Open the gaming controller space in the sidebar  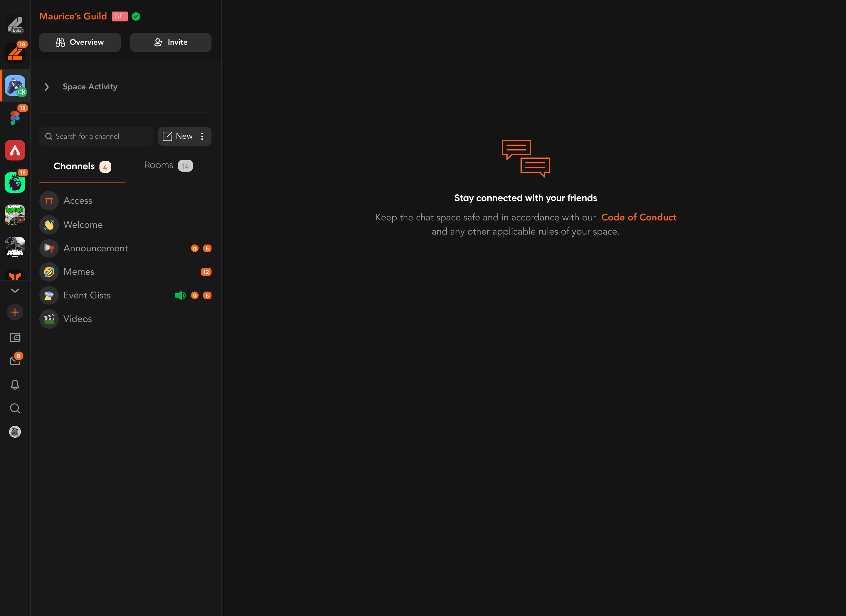pos(15,86)
